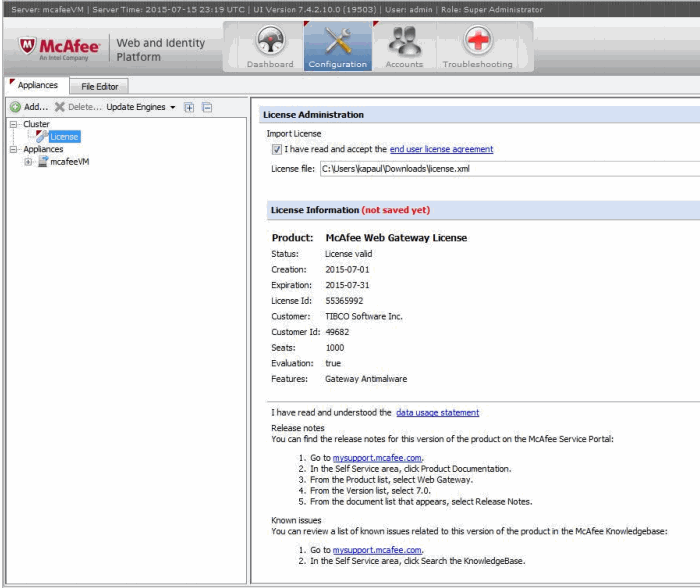Click the Gateway Antimalware feature text
Screen dimensions: 700x588
click(x=366, y=379)
